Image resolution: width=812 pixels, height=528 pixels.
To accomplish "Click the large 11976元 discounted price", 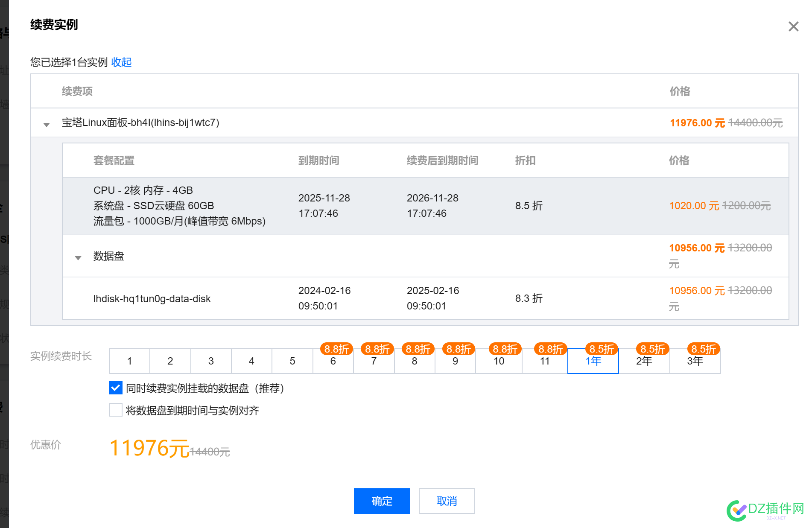I will (149, 448).
